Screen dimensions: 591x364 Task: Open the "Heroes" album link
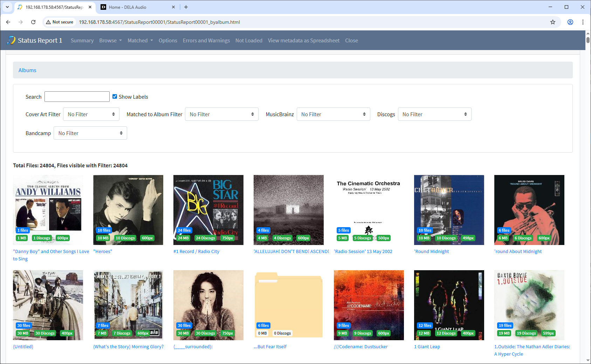click(103, 252)
